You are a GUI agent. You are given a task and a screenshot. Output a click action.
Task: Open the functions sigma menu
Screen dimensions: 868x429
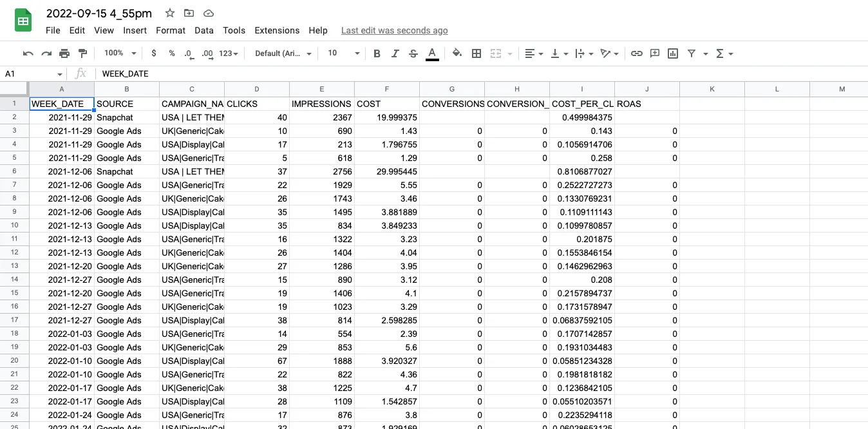tap(724, 53)
